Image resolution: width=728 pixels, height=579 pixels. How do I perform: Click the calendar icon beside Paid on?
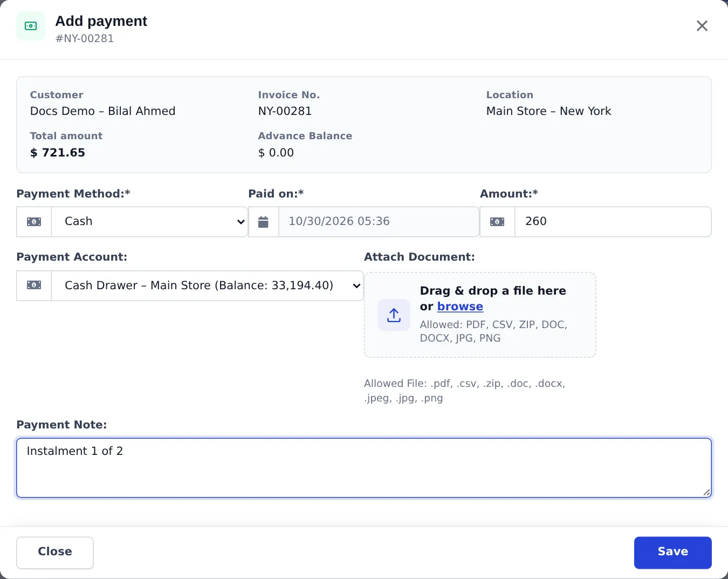(x=263, y=222)
